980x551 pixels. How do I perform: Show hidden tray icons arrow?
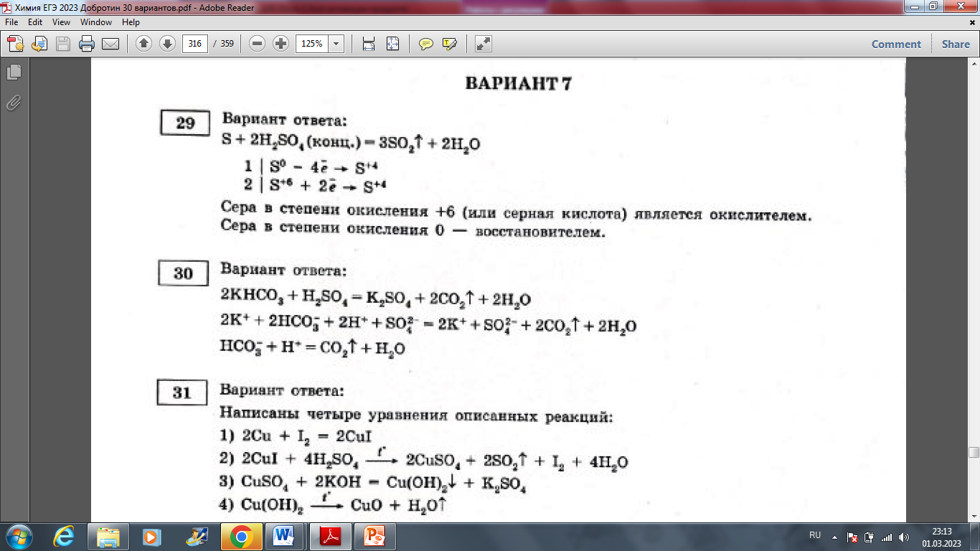(x=834, y=536)
